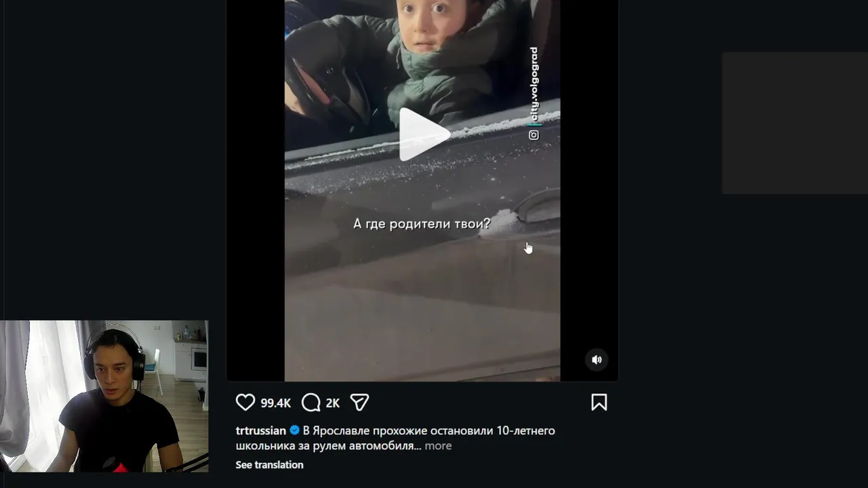Viewport: 868px width, 488px height.
Task: Open the 2K comments count
Action: (332, 403)
